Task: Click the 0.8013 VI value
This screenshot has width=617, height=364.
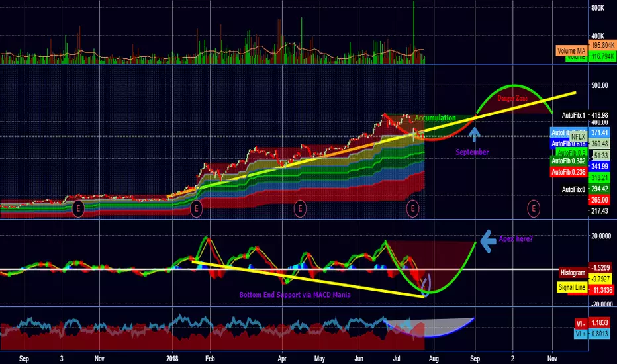Action: (599, 334)
